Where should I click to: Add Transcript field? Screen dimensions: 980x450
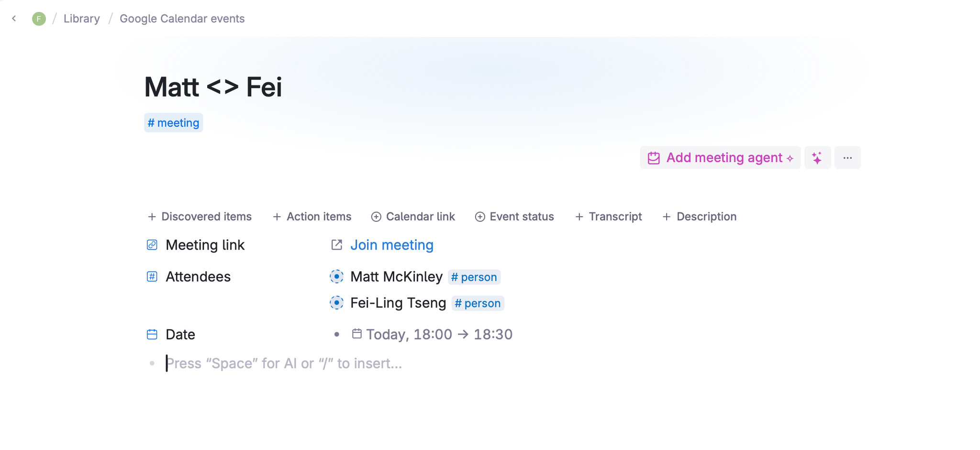pyautogui.click(x=608, y=217)
